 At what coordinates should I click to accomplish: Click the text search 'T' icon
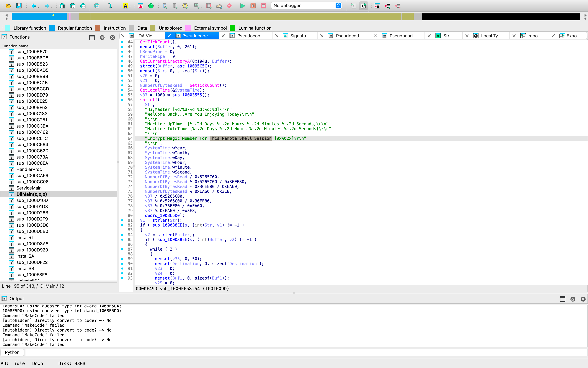pyautogui.click(x=72, y=6)
